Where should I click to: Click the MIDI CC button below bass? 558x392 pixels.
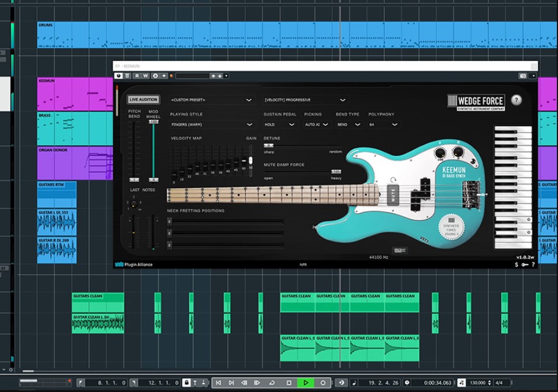(400, 251)
